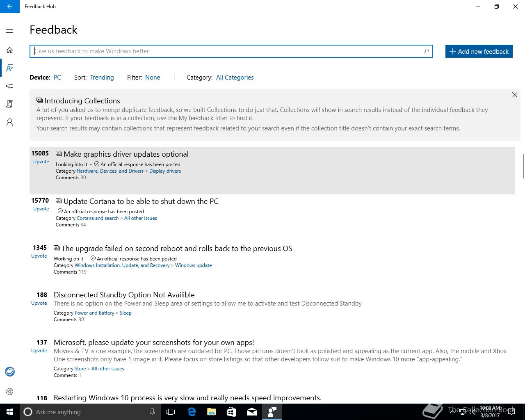Click the volume icon in system tray
Viewport: 525px width, 420px height.
click(x=472, y=412)
